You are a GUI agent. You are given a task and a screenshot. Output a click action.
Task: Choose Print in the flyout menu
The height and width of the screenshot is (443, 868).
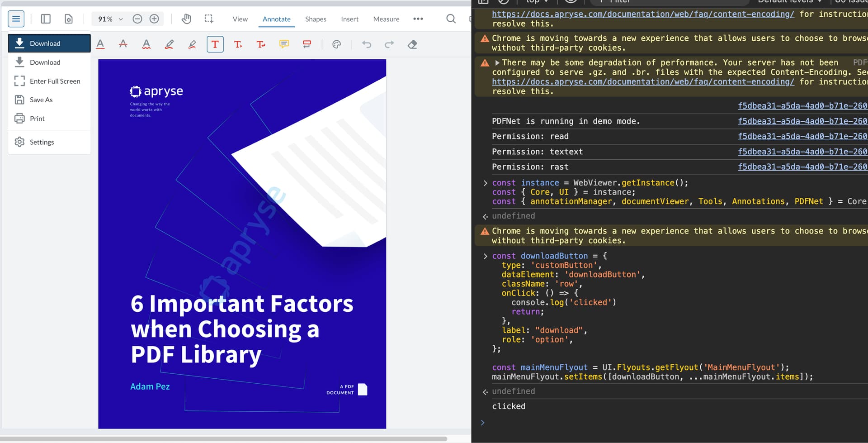[x=49, y=119]
